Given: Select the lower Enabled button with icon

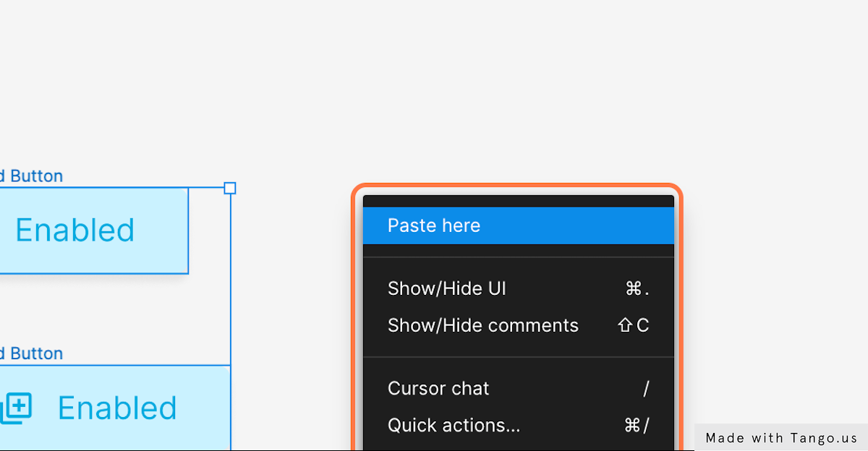Looking at the screenshot, I should [115, 408].
